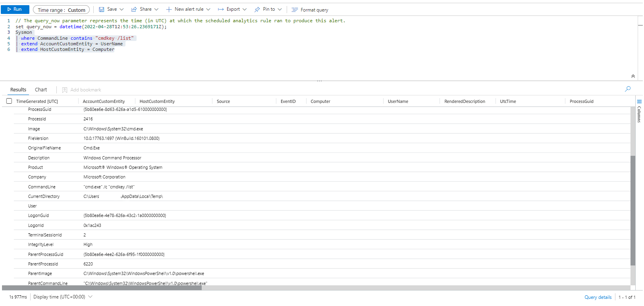Format the query text
The image size is (644, 306).
coord(310,10)
